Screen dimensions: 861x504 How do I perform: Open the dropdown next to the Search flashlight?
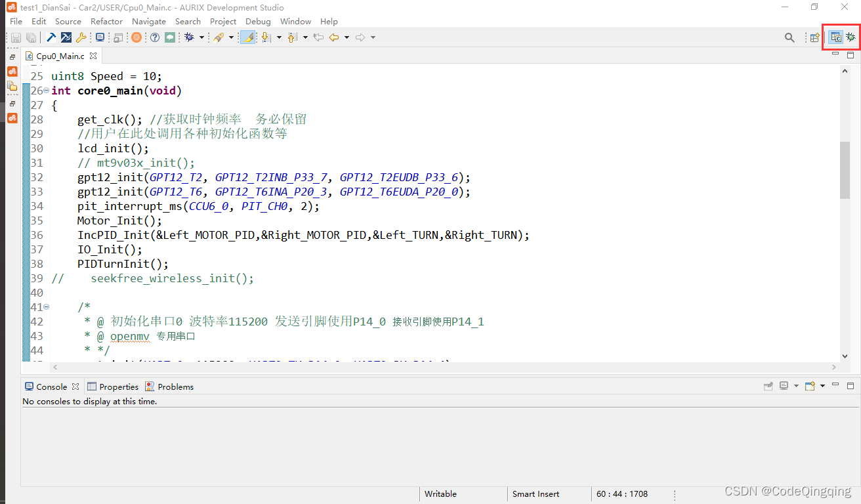(231, 37)
